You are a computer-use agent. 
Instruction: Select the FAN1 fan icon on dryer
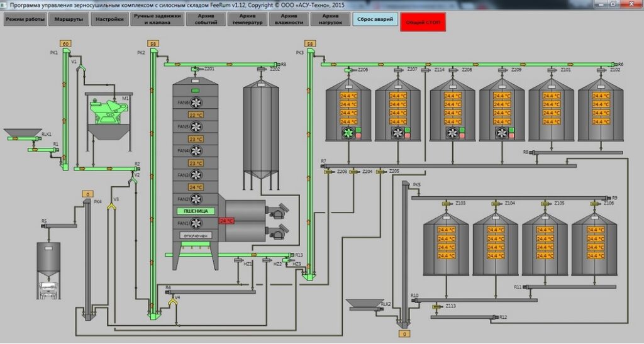(196, 223)
